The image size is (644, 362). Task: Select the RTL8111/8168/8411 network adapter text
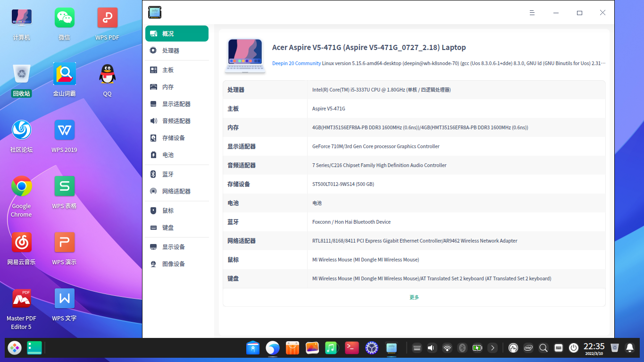coord(415,241)
